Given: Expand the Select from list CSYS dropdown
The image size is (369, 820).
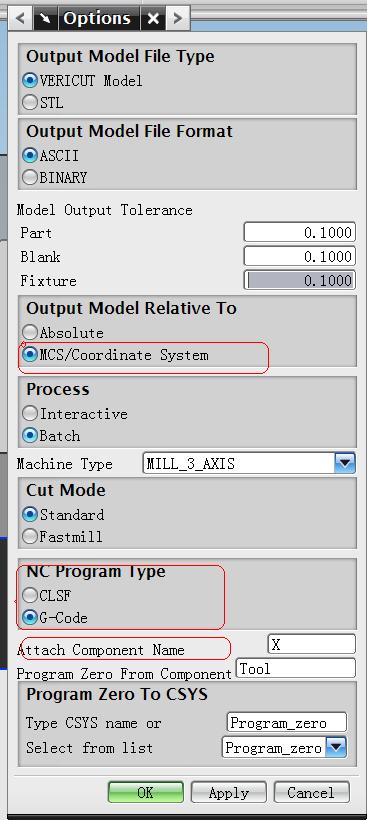Looking at the screenshot, I should (336, 748).
